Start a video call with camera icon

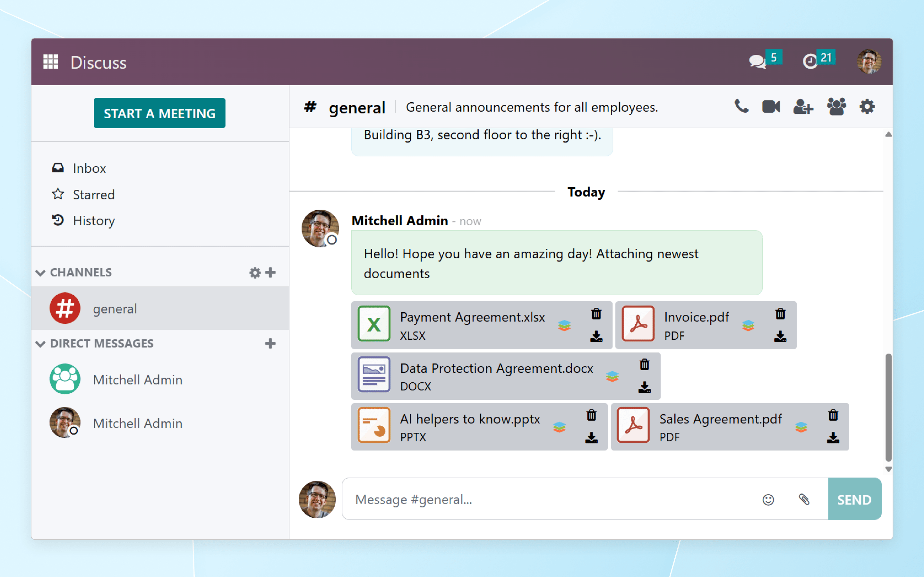click(771, 106)
